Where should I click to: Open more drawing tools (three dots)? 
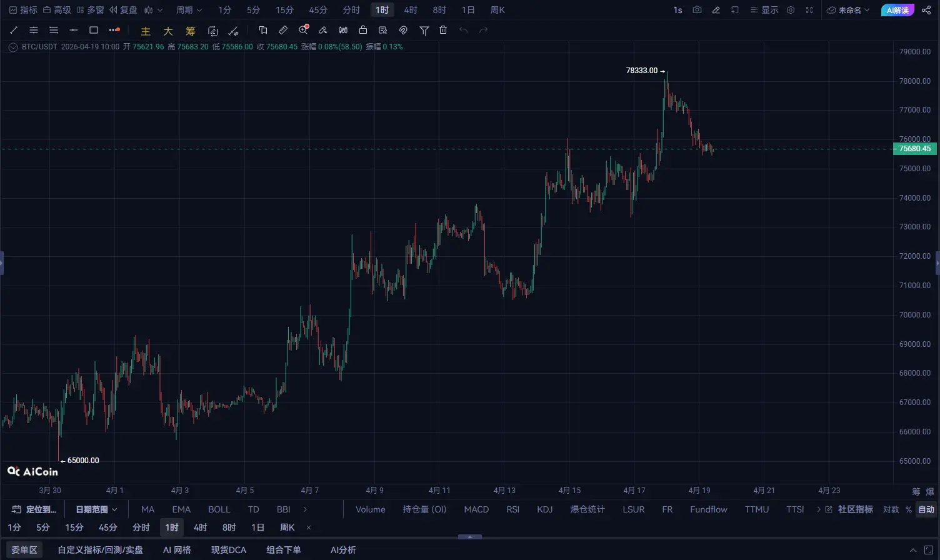tap(114, 30)
